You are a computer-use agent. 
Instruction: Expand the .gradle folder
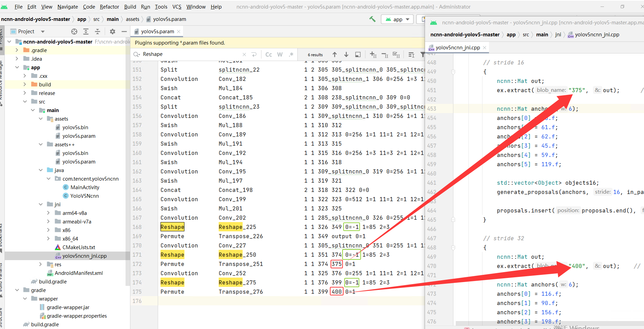click(x=17, y=50)
